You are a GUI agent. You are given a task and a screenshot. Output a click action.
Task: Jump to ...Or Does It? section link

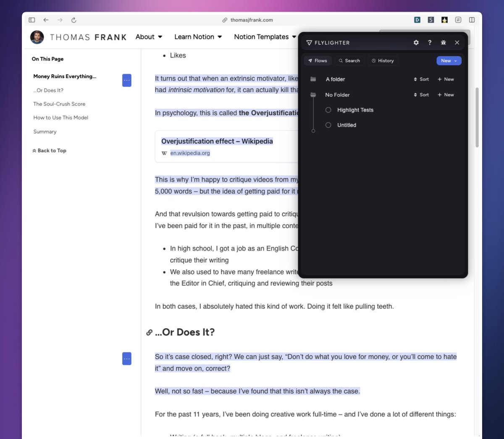[48, 90]
